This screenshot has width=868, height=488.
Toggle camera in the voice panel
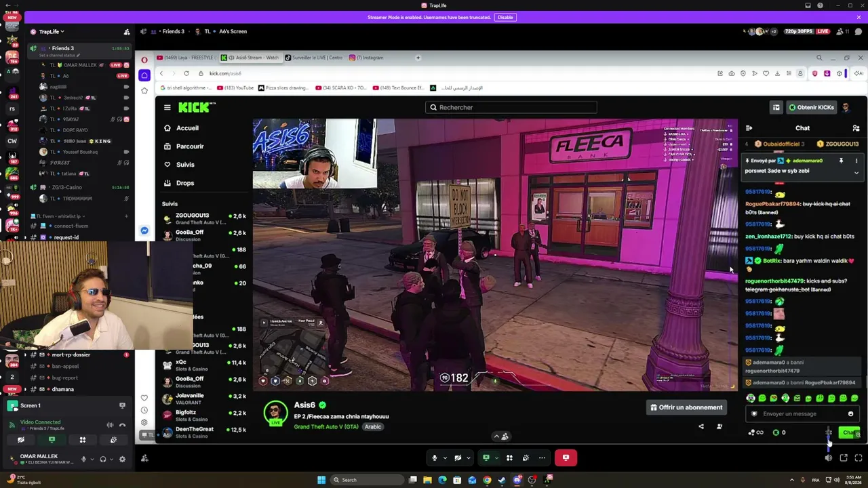[x=21, y=440]
